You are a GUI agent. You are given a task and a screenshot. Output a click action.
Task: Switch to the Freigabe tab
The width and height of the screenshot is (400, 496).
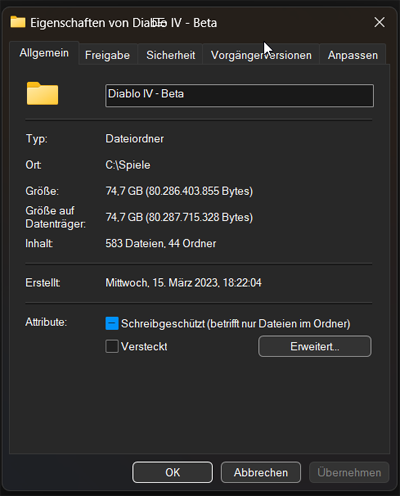coord(107,55)
